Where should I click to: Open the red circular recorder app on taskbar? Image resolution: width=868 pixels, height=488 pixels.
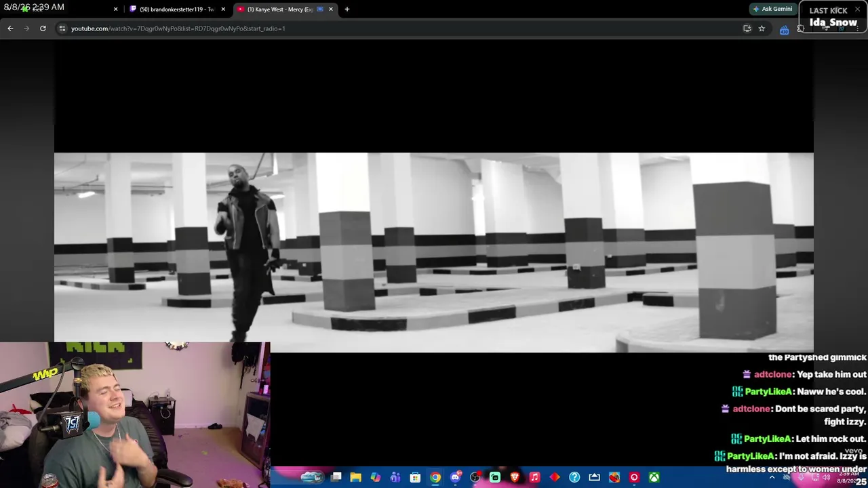634,477
